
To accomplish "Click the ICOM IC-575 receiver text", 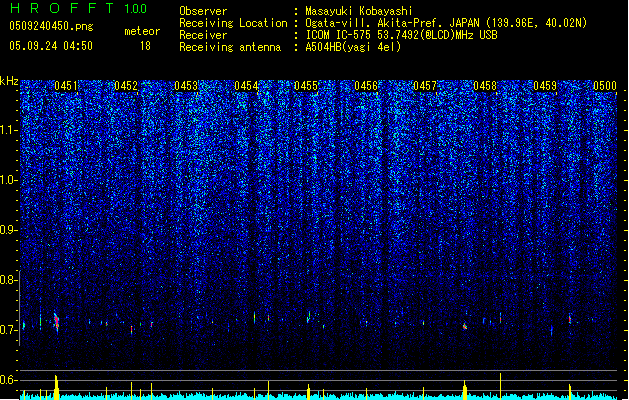I will coord(402,35).
